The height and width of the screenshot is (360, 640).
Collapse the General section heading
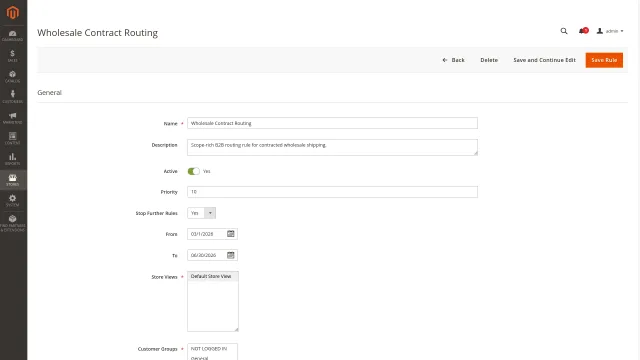[x=49, y=93]
